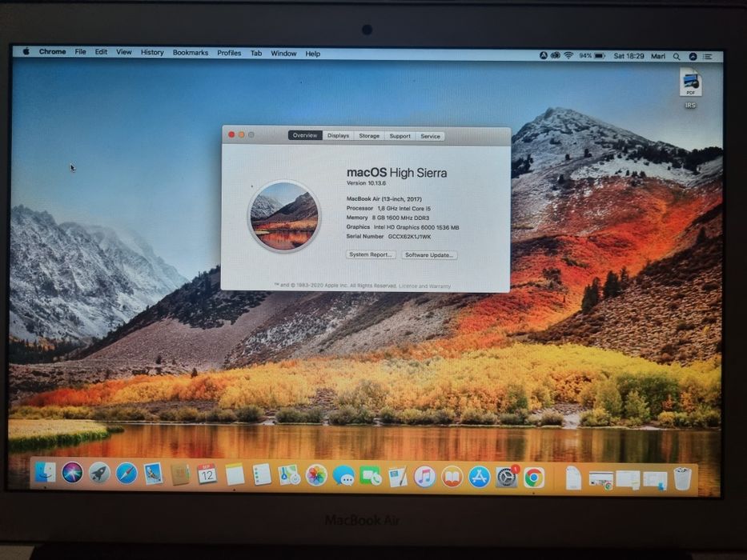Open App Store icon in dock
Viewport: 747px width, 560px height.
click(x=479, y=477)
